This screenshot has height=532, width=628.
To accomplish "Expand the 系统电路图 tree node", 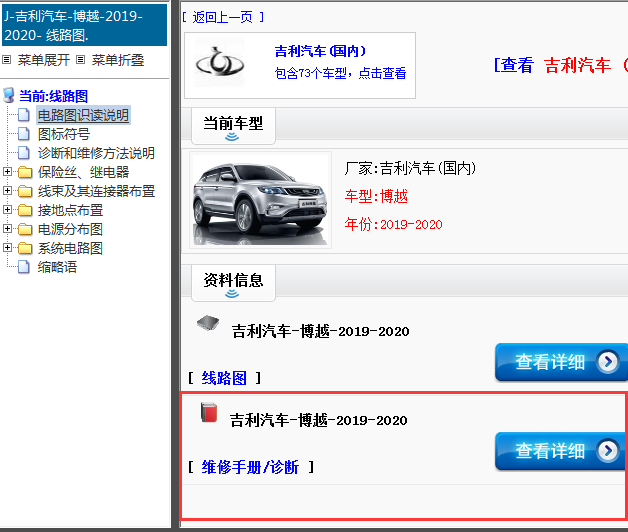I will tap(7, 247).
